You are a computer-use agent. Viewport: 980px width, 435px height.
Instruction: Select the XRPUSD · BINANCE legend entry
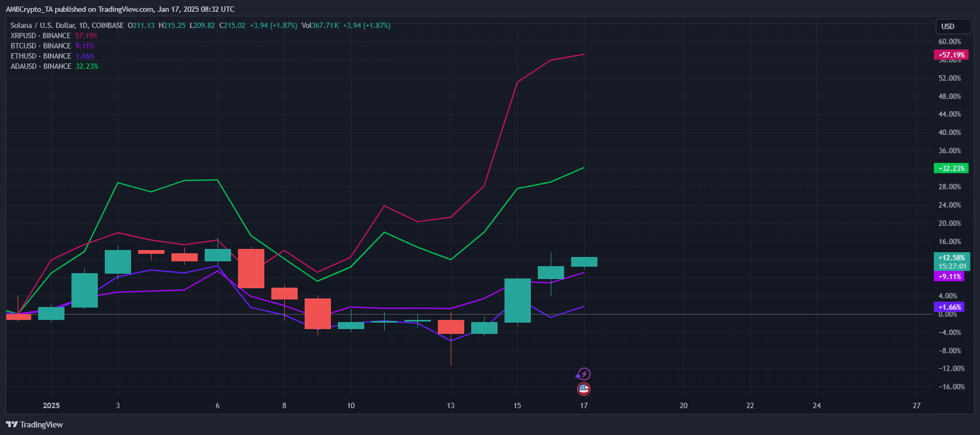click(41, 35)
